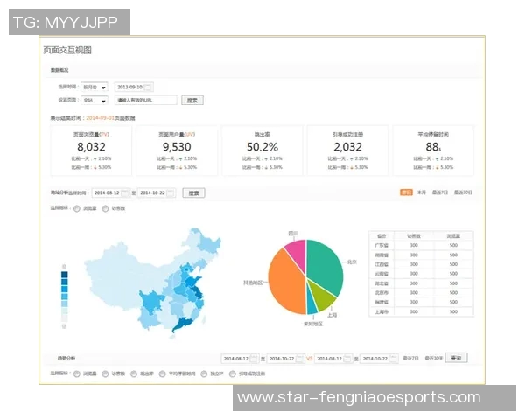The height and width of the screenshot is (420, 525).
Task: Click the darkest blue map legend swatch
Action: (64, 276)
